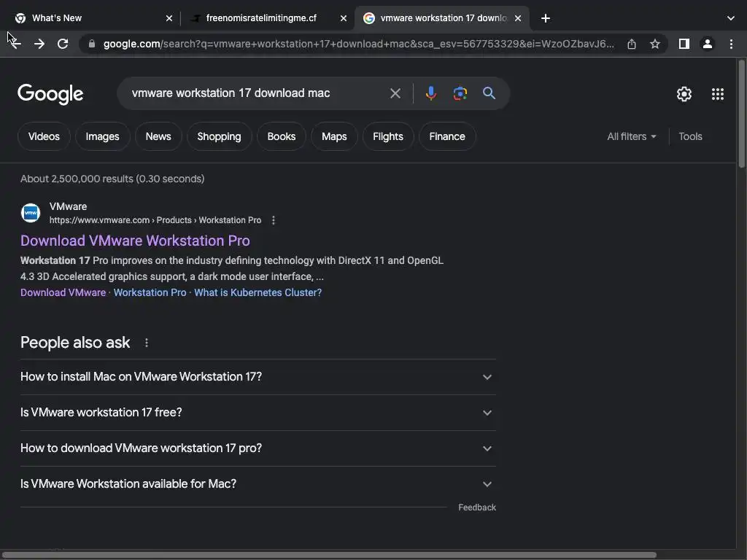The image size is (747, 560).
Task: Submit search using magnifier icon
Action: (489, 93)
